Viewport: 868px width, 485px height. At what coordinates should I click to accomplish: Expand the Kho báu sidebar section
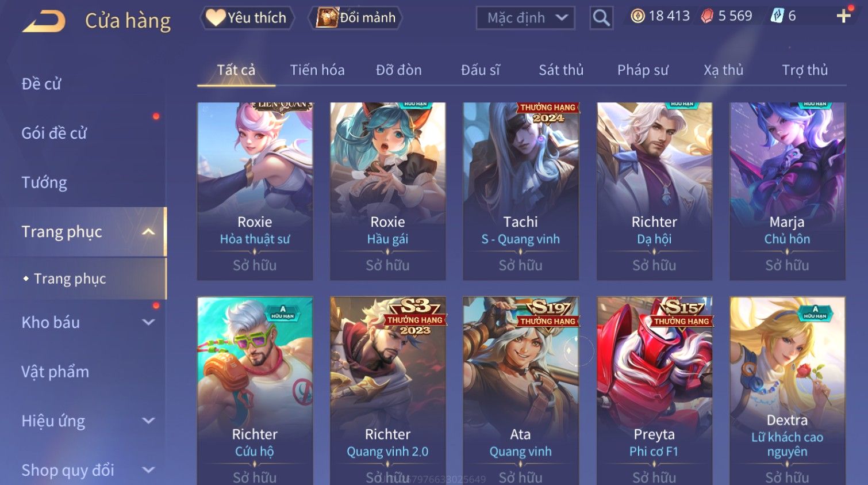[x=148, y=322]
